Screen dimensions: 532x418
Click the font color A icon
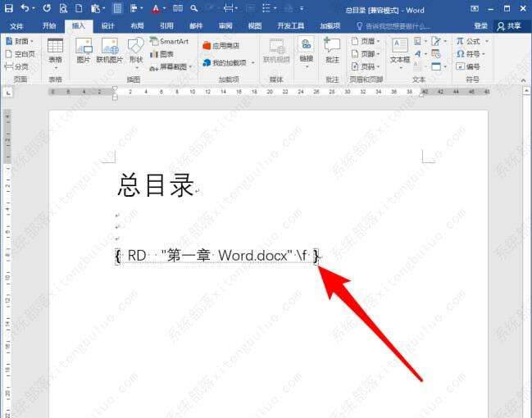[x=156, y=8]
